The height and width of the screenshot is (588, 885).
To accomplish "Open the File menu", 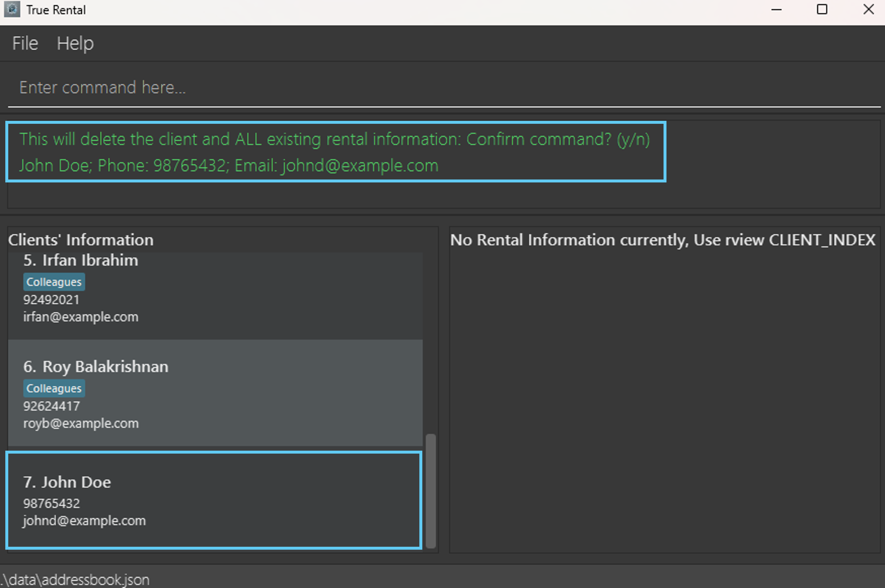I will [x=25, y=44].
